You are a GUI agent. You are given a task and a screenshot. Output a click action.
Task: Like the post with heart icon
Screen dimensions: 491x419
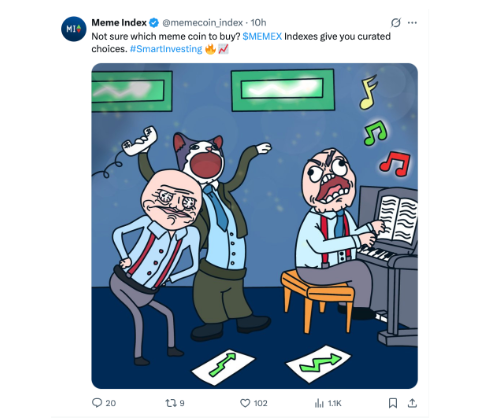[245, 403]
